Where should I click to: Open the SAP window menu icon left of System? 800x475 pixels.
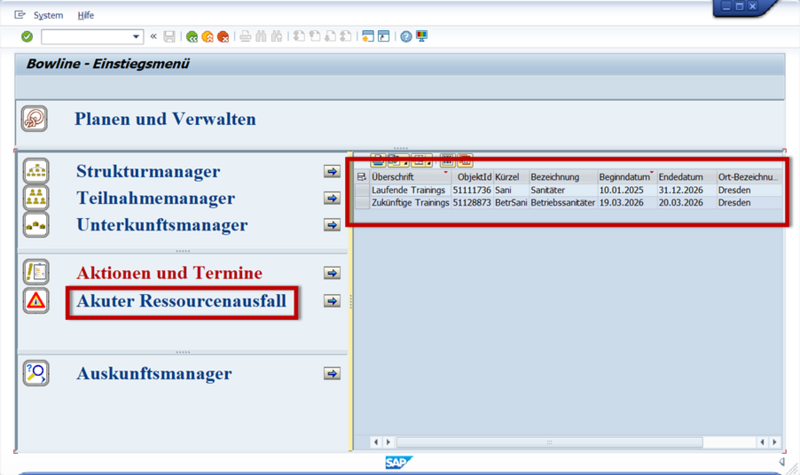(x=20, y=15)
